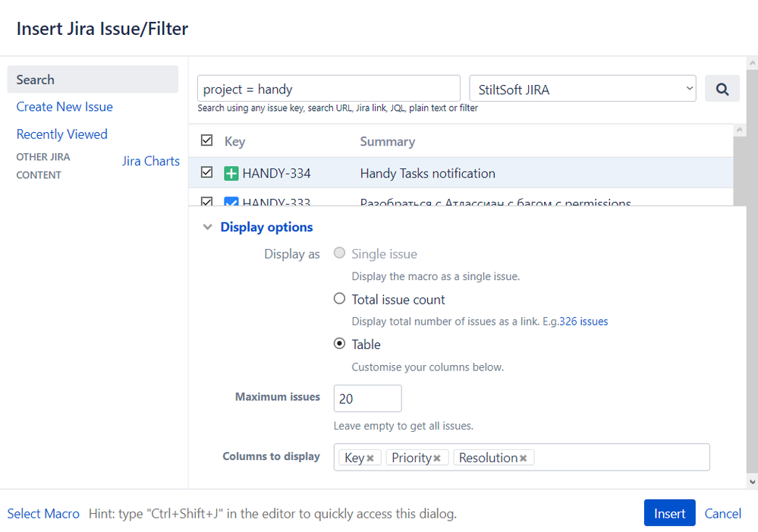Click the Resolution tag label
This screenshot has width=758, height=532.
click(x=488, y=458)
